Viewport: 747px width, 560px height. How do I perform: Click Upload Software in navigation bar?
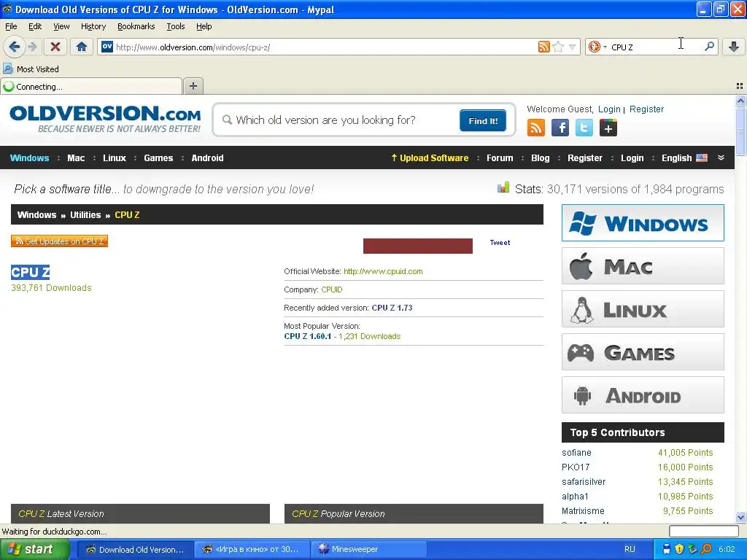(x=430, y=157)
